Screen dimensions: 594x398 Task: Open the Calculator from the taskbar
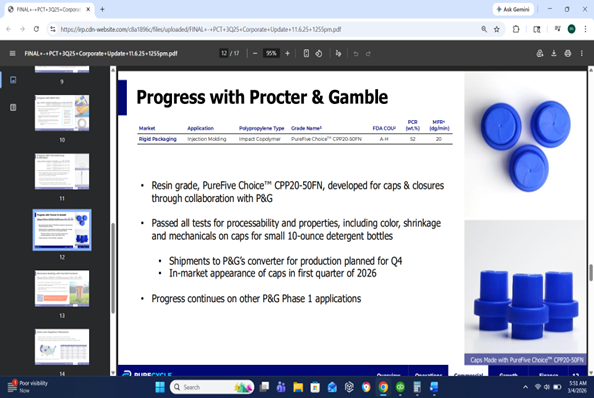(417, 387)
